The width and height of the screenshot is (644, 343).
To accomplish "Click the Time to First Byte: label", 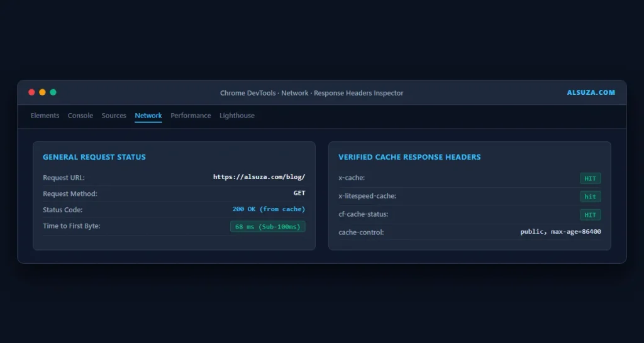I will (x=72, y=226).
